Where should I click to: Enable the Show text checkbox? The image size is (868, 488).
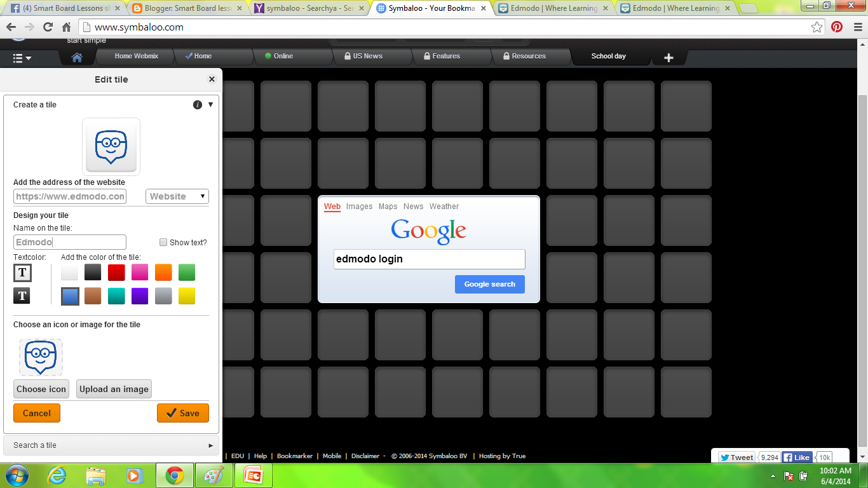click(x=163, y=242)
